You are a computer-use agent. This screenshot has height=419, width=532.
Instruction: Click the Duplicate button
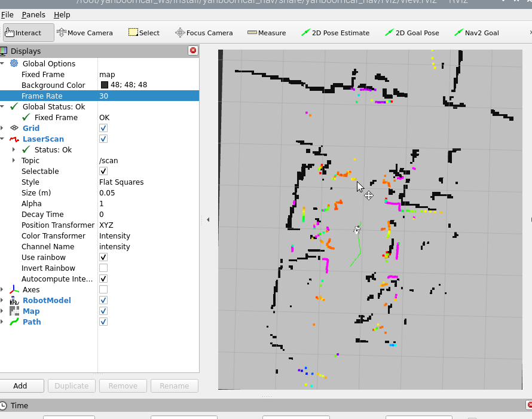[72, 386]
